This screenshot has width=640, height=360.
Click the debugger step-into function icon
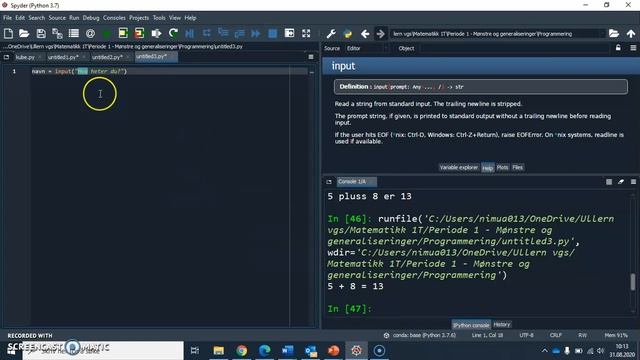click(223, 33)
